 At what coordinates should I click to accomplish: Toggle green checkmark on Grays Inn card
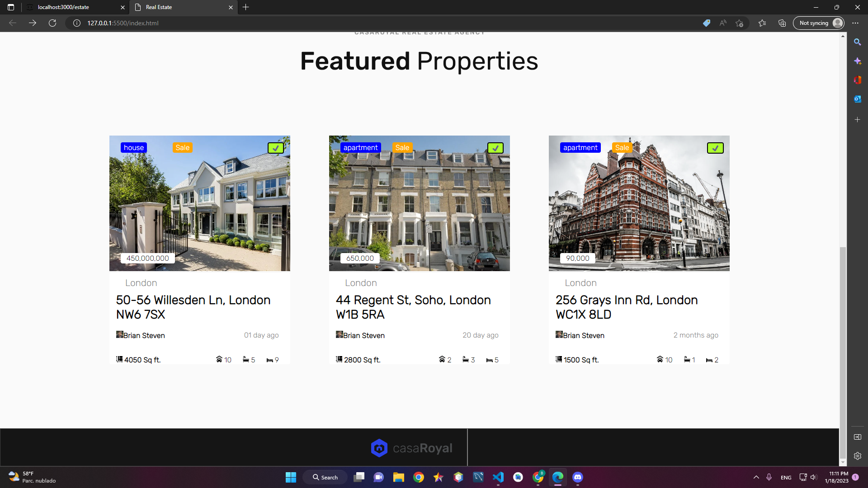715,148
